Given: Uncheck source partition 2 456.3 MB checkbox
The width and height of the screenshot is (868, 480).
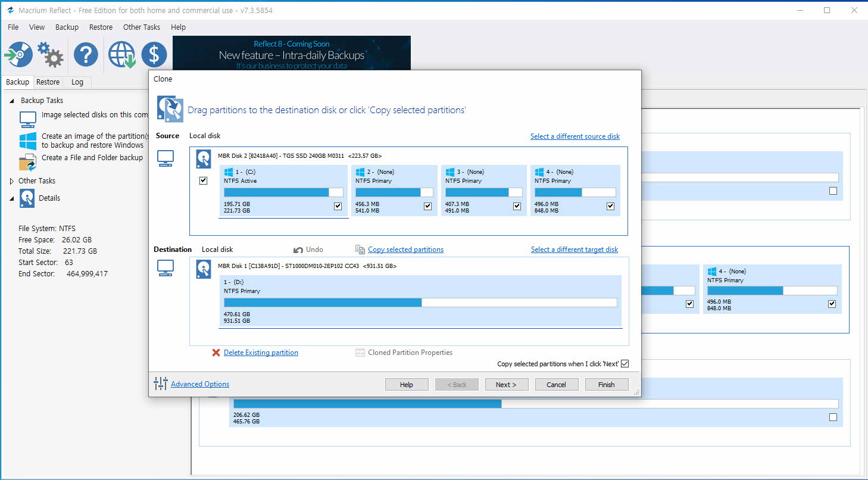Looking at the screenshot, I should (x=427, y=206).
